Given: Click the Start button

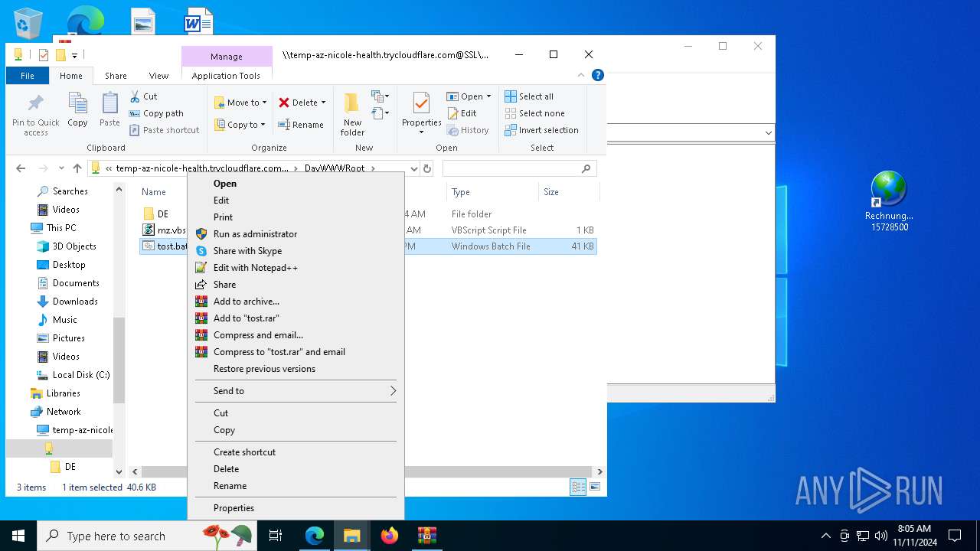Looking at the screenshot, I should point(18,536).
